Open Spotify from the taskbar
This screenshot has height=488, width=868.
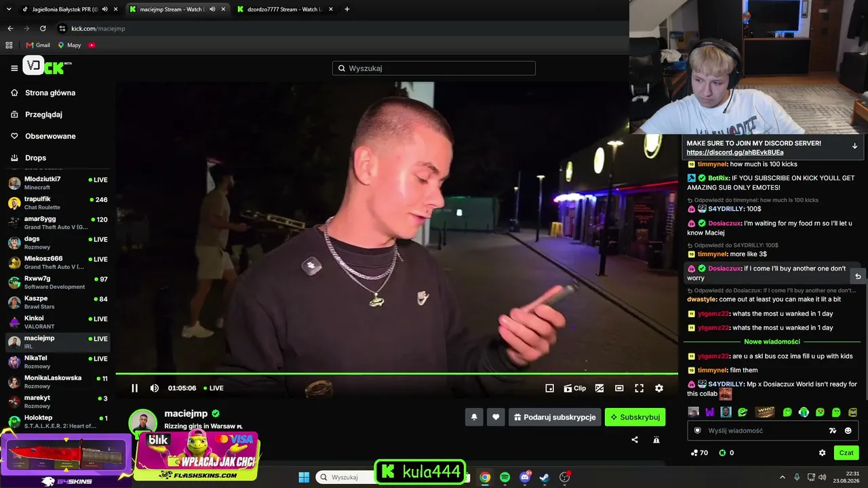pyautogui.click(x=505, y=477)
